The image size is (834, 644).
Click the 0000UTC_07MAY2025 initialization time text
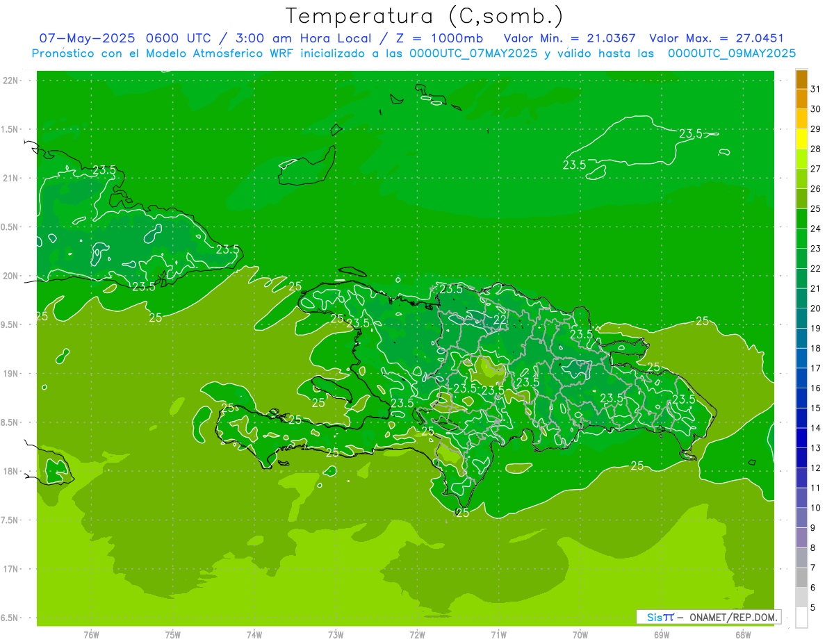473,53
